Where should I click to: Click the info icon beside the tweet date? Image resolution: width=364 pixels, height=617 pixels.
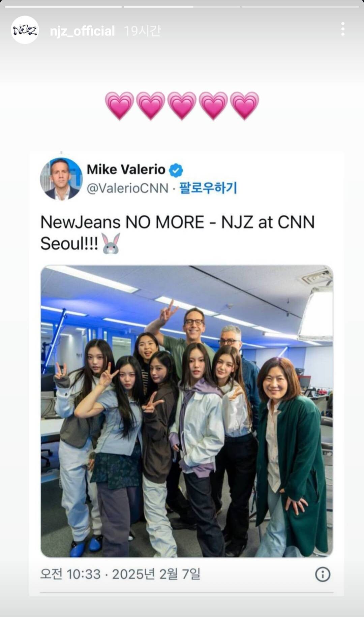click(x=323, y=574)
